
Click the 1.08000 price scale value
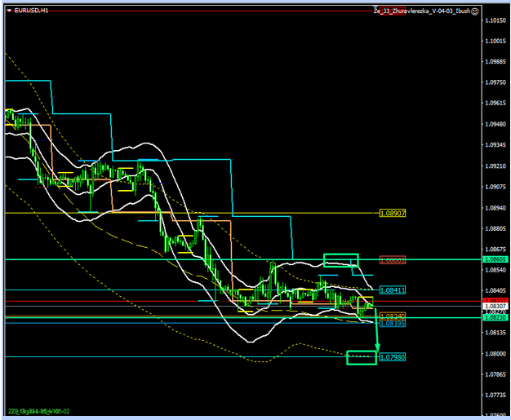pyautogui.click(x=495, y=354)
